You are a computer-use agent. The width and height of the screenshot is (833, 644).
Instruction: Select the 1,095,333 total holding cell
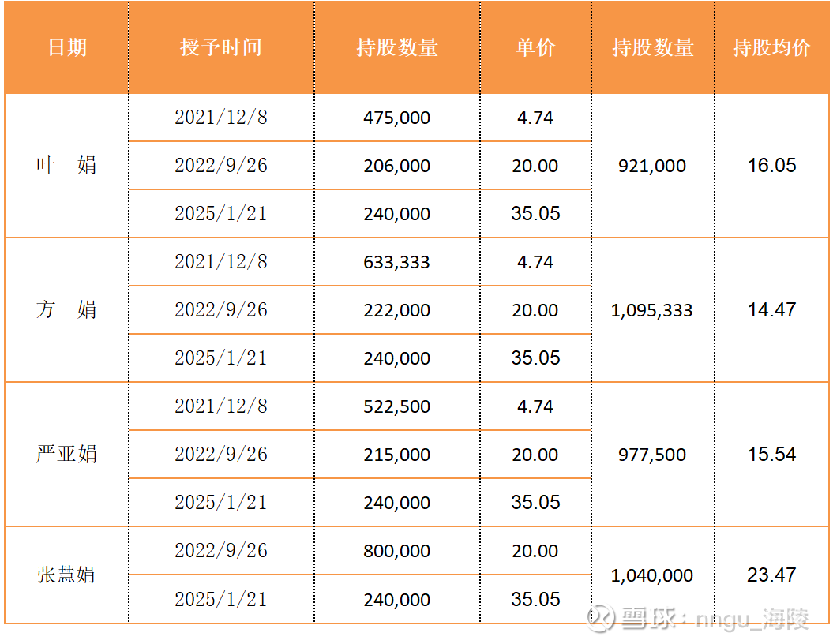point(652,311)
